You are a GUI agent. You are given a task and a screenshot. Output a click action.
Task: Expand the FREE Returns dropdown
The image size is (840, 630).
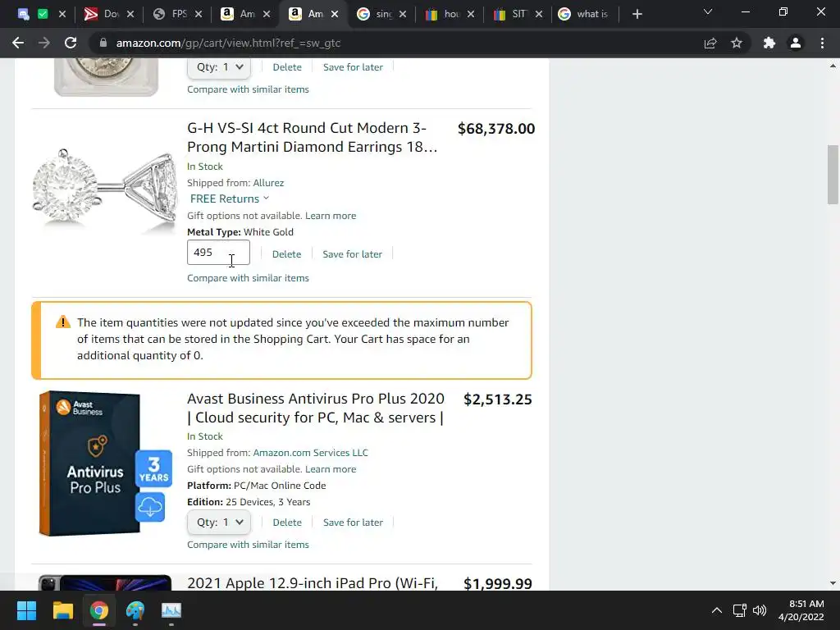230,199
